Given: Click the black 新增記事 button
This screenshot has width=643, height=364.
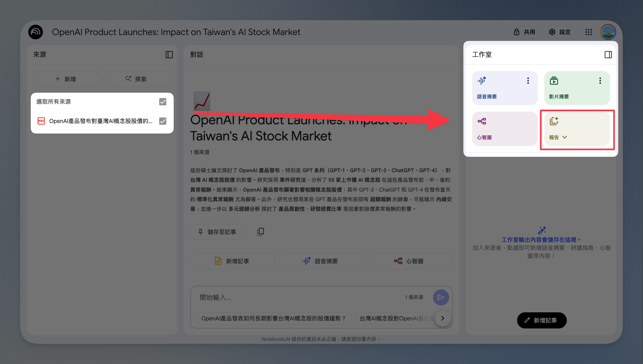Looking at the screenshot, I should click(x=542, y=320).
